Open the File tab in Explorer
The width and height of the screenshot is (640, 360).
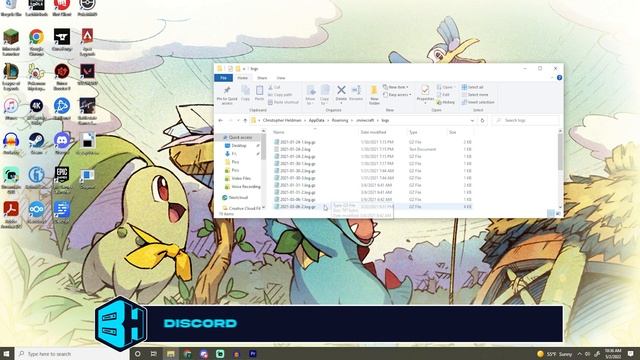point(223,78)
